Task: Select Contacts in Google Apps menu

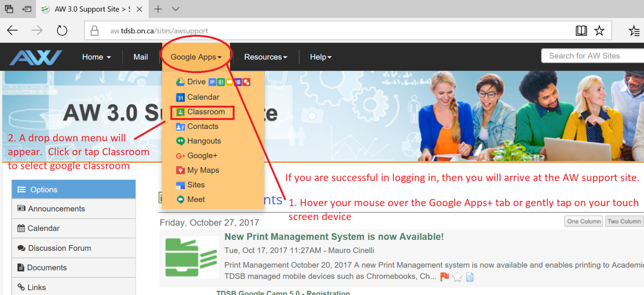Action: tap(203, 127)
